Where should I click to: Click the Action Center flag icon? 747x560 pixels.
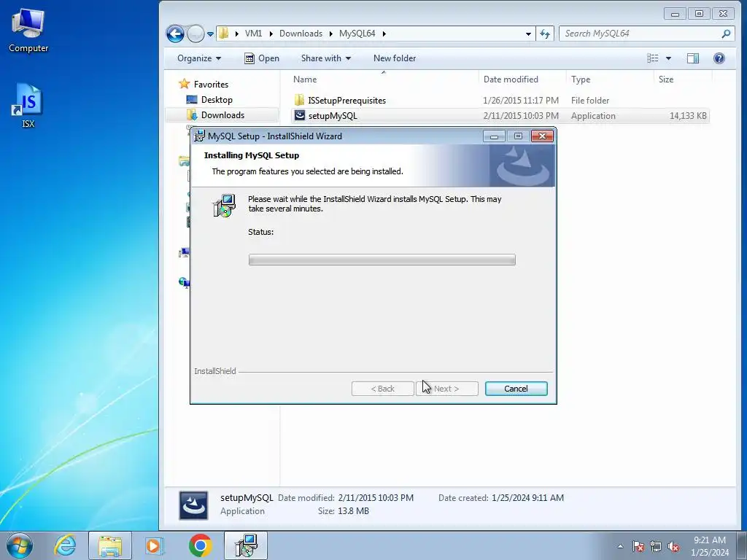(x=638, y=546)
